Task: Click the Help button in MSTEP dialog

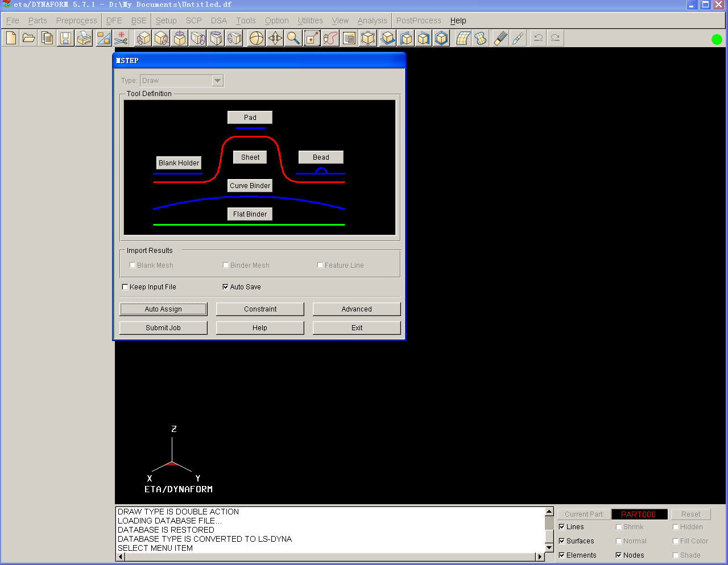Action: tap(260, 328)
